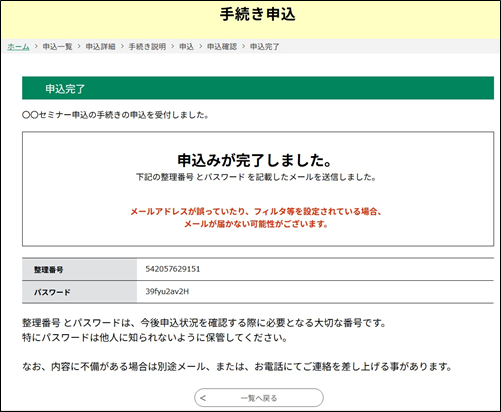The height and width of the screenshot is (412, 501).
Task: Click the 手続き申込 page title
Action: point(257,15)
